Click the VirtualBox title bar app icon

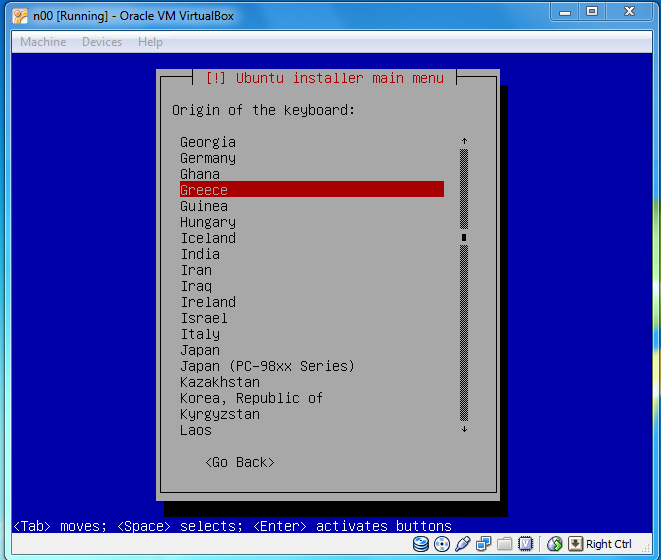20,16
